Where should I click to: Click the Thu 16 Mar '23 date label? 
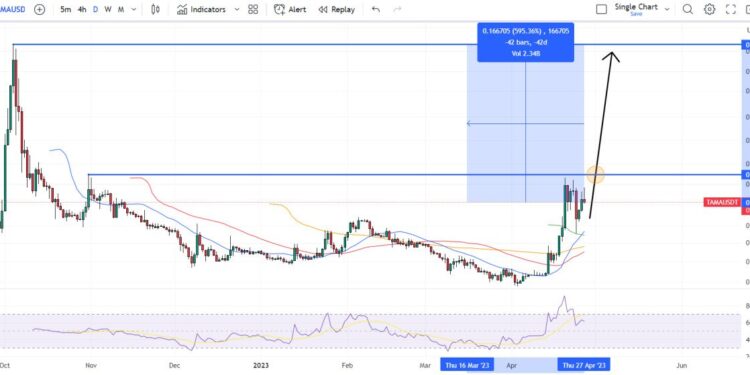467,365
